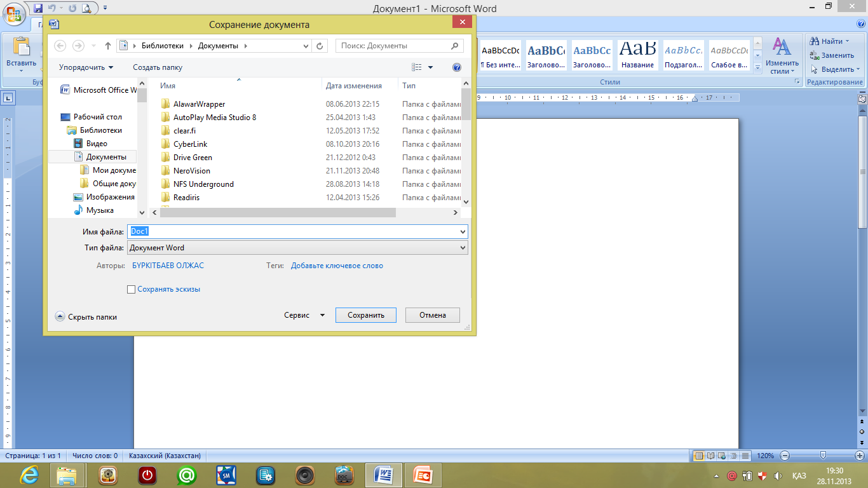
Task: Click the Redo icon in Quick Access toolbar
Action: [72, 8]
